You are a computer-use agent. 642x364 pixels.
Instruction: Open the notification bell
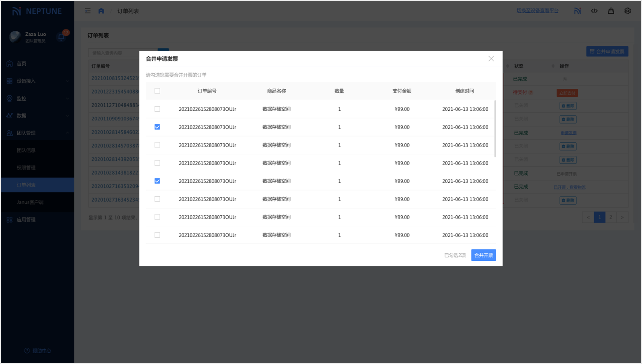[x=62, y=37]
